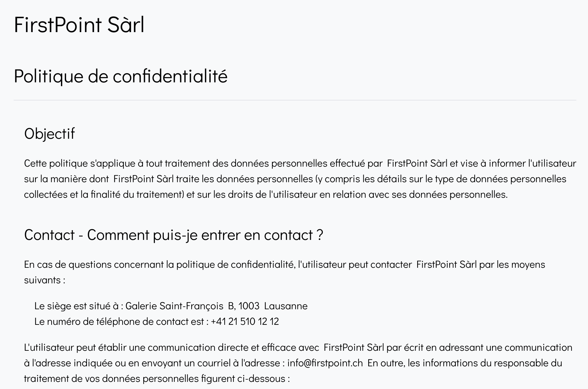
Task: Click the Politique de confidentialité heading
Action: (121, 77)
